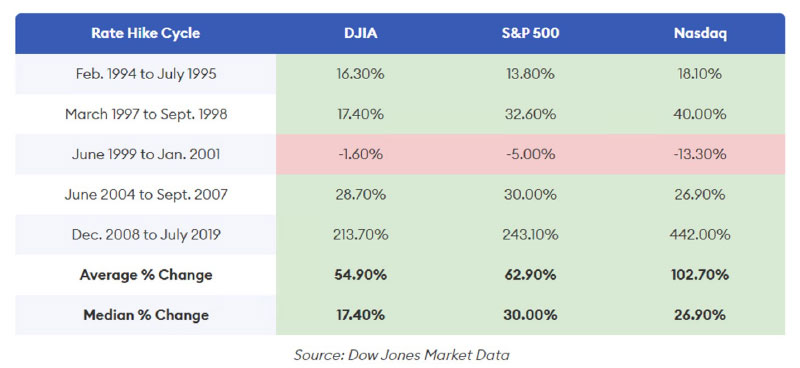Select the 442.00% Nasdaq value
This screenshot has width=800, height=368.
click(700, 235)
